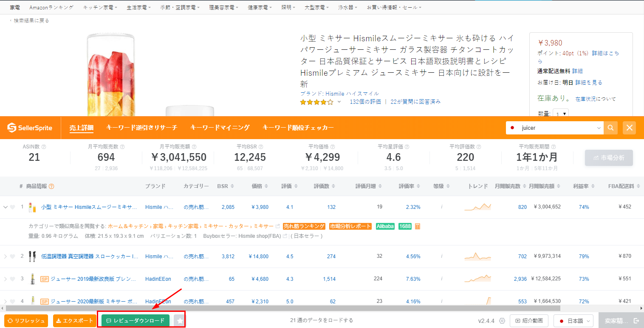Image resolution: width=644 pixels, height=328 pixels.
Task: Open the calculator icon next to 1688
Action: tap(418, 226)
